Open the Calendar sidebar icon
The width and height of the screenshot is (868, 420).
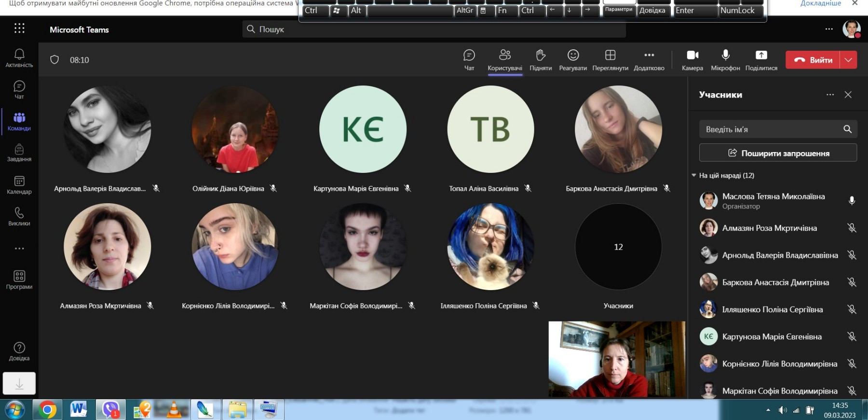point(19,185)
